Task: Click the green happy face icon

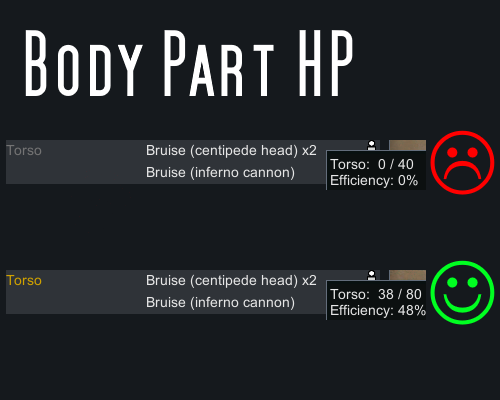Action: pos(462,292)
